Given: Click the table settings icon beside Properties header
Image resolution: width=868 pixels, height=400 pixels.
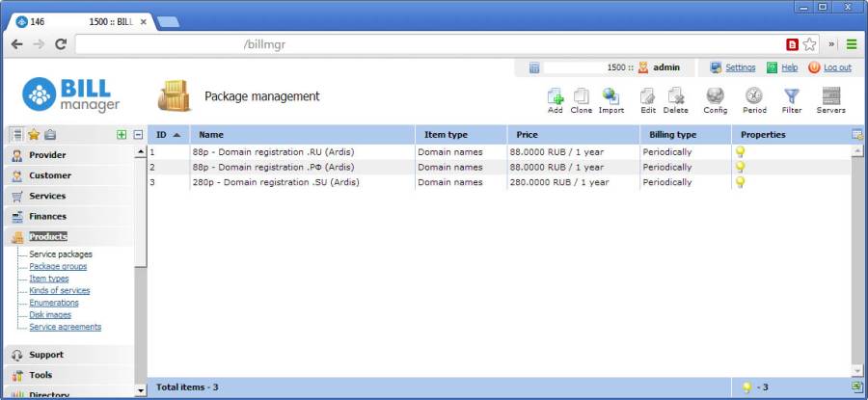Looking at the screenshot, I should tap(857, 134).
